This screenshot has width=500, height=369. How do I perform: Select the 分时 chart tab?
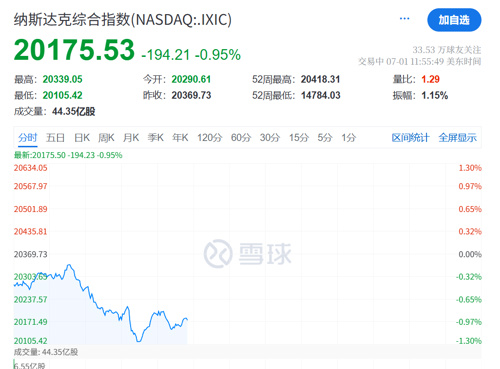click(x=28, y=137)
